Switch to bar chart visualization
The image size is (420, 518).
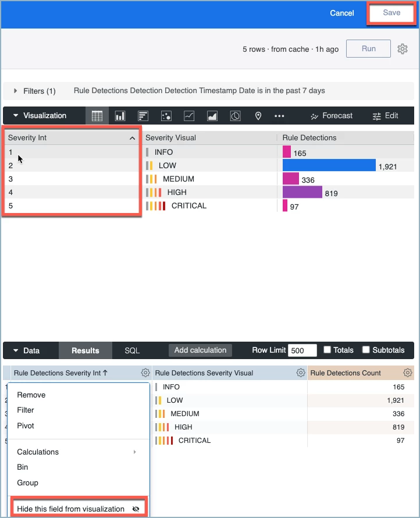point(143,116)
